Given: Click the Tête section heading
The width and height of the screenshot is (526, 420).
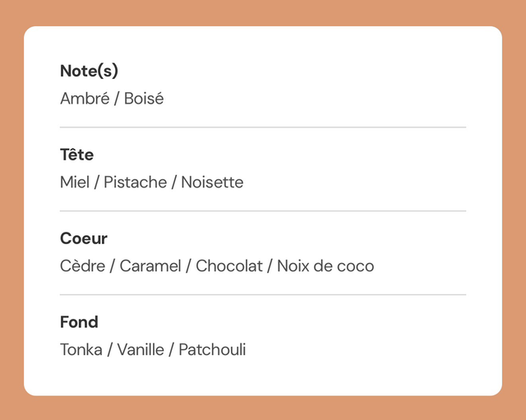Looking at the screenshot, I should (x=76, y=155).
